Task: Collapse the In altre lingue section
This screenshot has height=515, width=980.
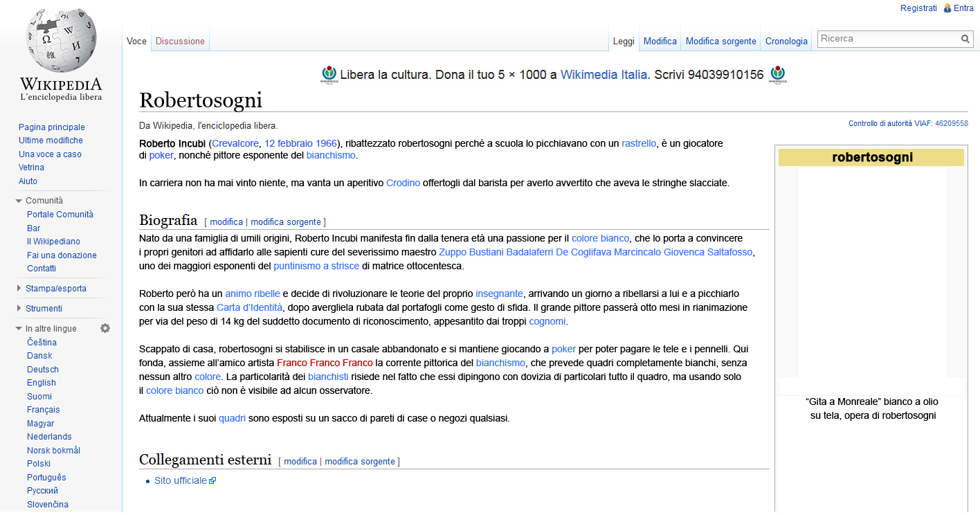Action: 19,329
